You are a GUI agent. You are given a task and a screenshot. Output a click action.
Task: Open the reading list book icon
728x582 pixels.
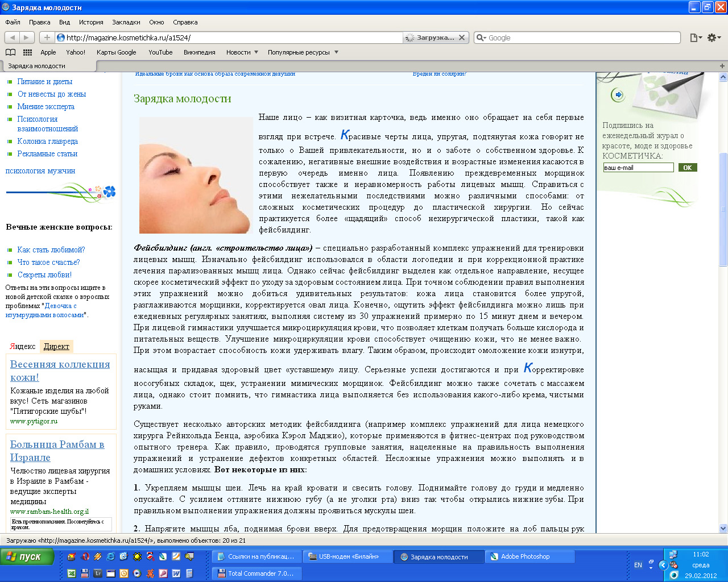tap(10, 52)
